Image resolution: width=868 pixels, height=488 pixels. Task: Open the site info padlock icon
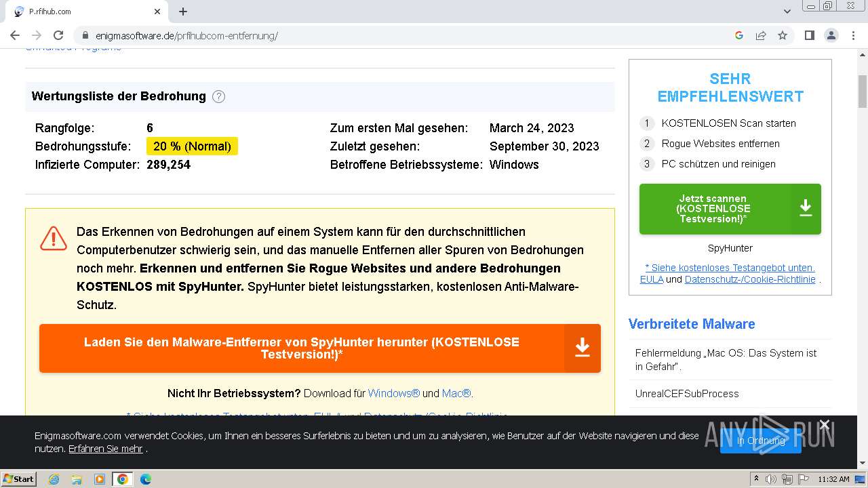tap(85, 35)
